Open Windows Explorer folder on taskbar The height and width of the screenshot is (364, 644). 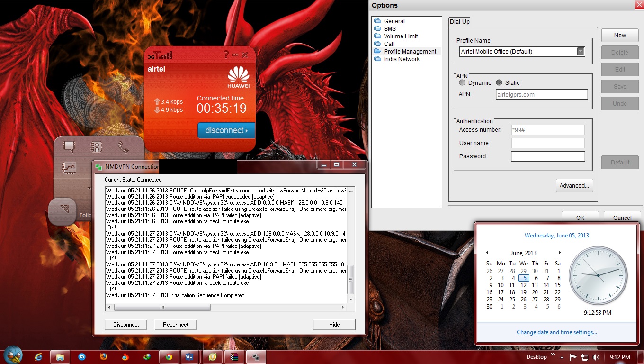point(60,357)
